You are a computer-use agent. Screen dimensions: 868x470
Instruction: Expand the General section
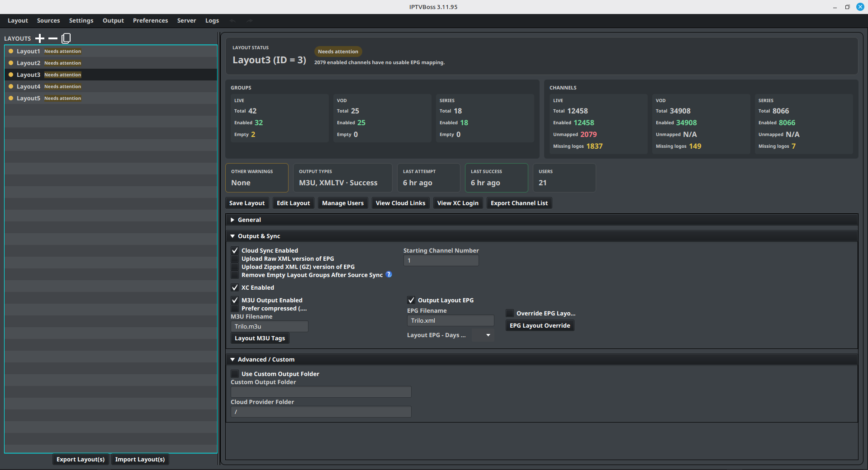(541, 220)
